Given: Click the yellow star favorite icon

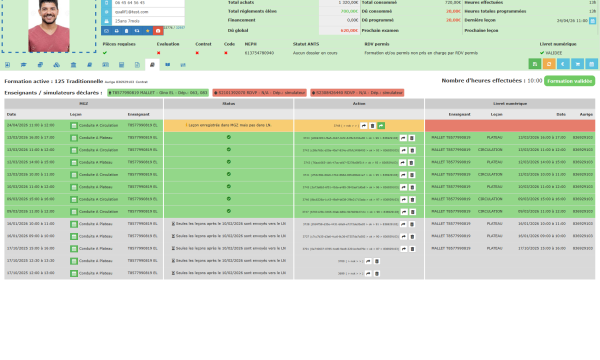Looking at the screenshot, I should coord(147,31).
